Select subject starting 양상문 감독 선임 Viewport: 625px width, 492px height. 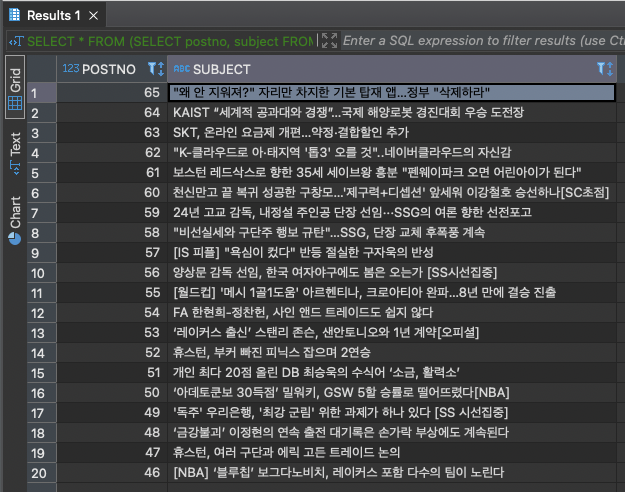tap(392, 273)
